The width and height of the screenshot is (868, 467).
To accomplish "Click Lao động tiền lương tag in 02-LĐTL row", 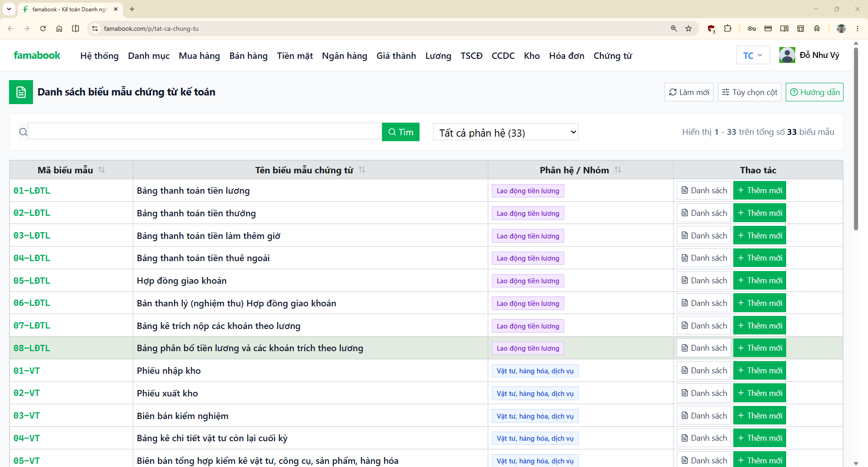I will click(528, 213).
